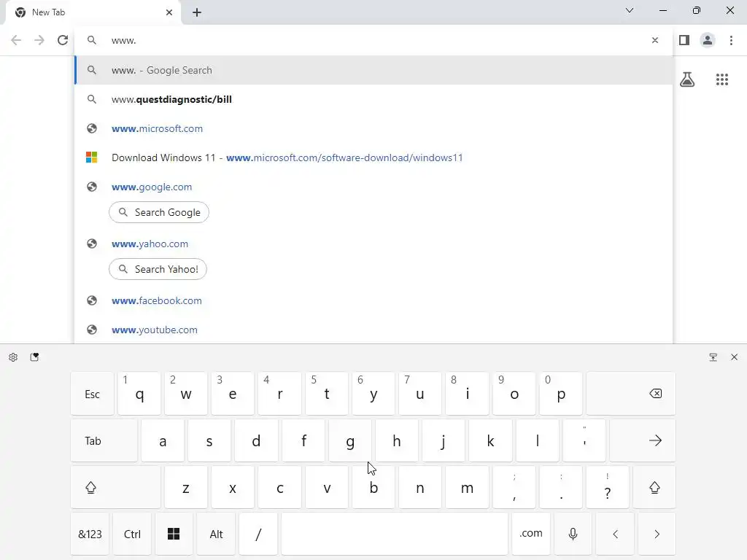Select the www.google.com suggestion
Image resolution: width=747 pixels, height=560 pixels.
[374, 187]
